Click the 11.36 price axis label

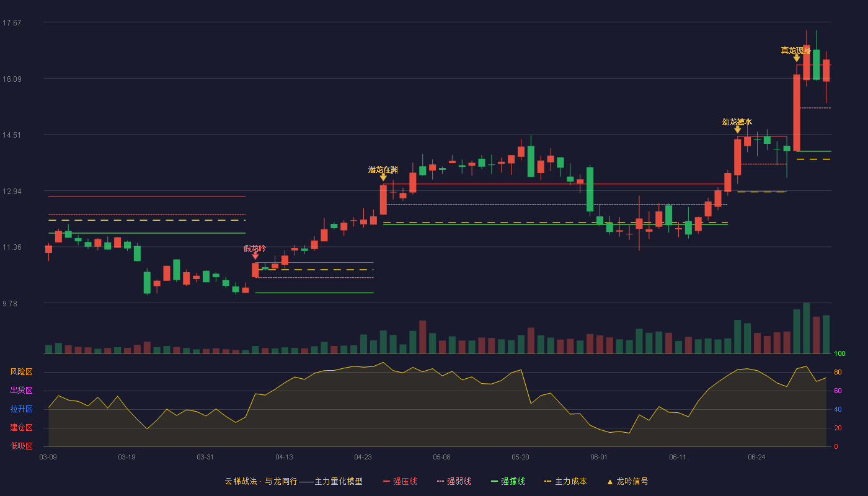pos(12,247)
